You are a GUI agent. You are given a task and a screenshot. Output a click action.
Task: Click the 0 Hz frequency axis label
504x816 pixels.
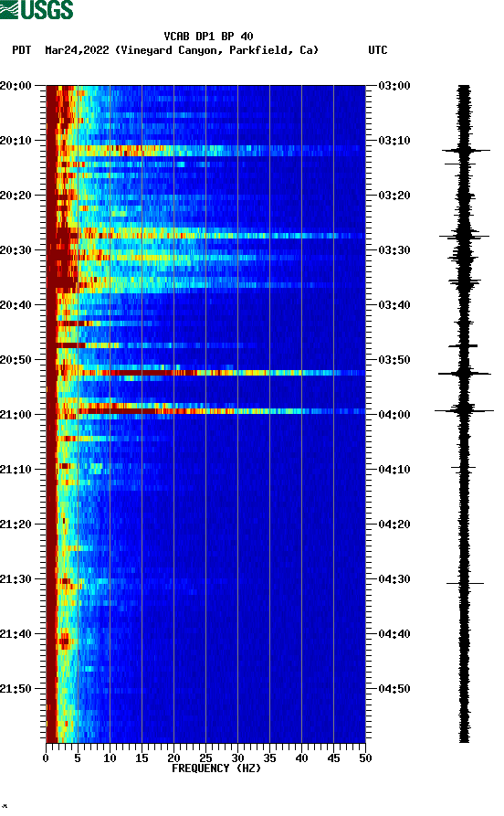click(46, 758)
